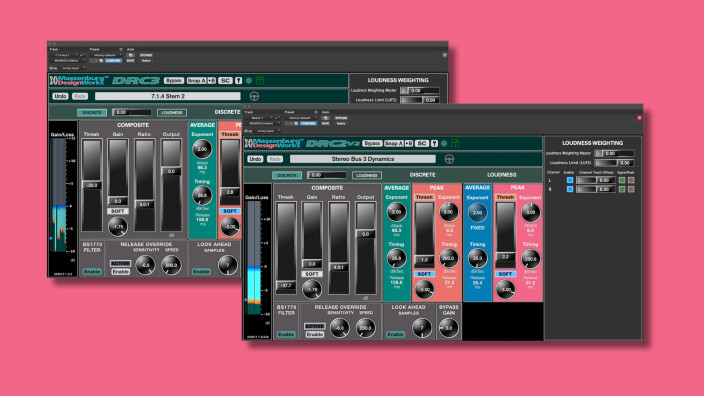
Task: Toggle BS1770 Filter Enable in DRC2
Action: (286, 334)
